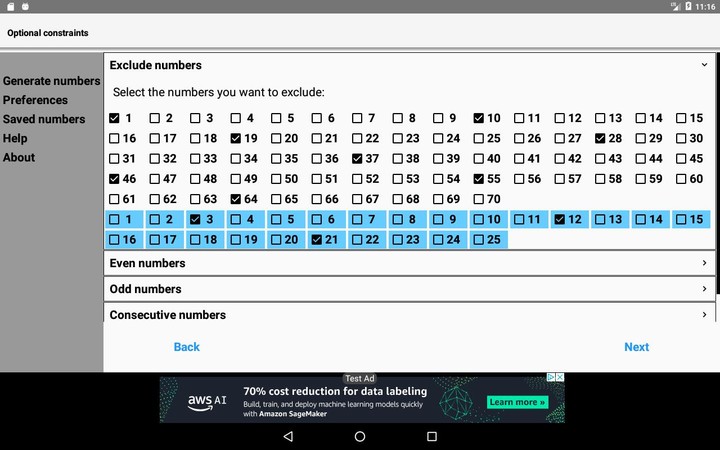Tap the Android back navigation icon

[x=288, y=437]
